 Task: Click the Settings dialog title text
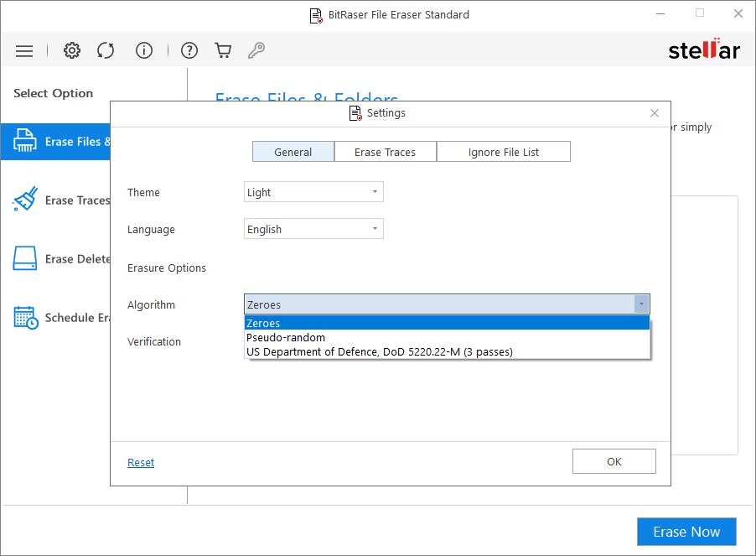[x=386, y=113]
